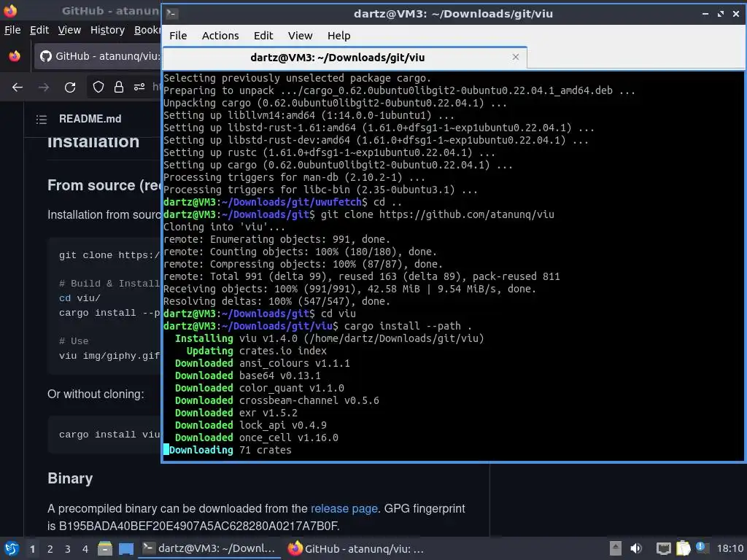
Task: Open removable media tray icon
Action: [x=616, y=548]
